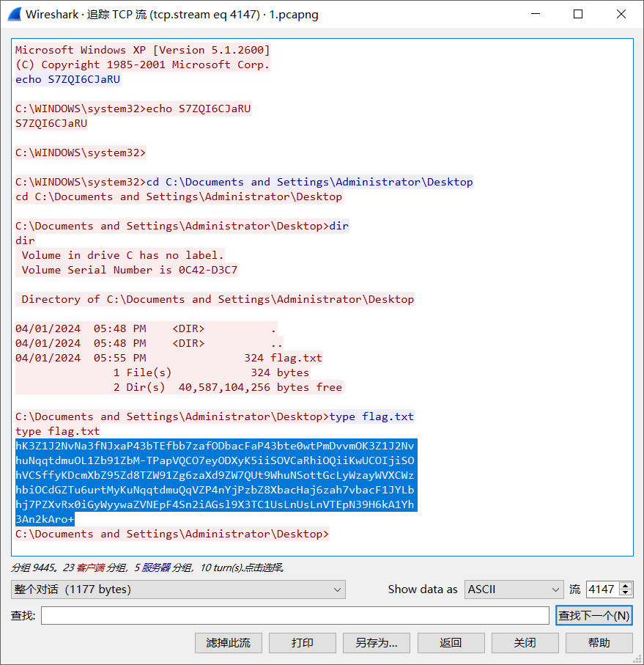Click the 'type flag.txt' command in blue
Viewport: 644px width, 665px height.
pyautogui.click(x=371, y=416)
